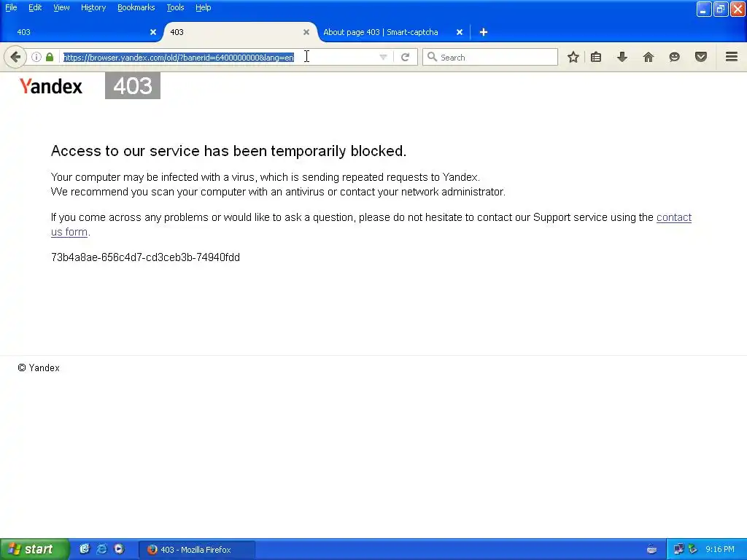Close the active 403 tab
The height and width of the screenshot is (560, 747).
306,32
